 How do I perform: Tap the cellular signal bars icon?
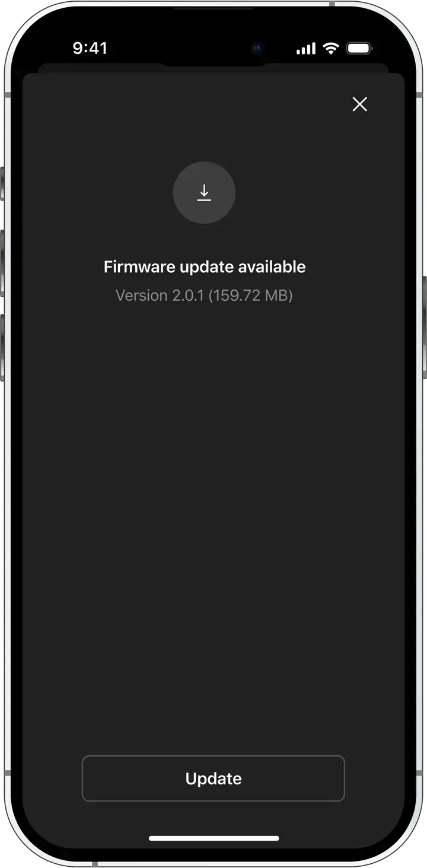coord(306,49)
